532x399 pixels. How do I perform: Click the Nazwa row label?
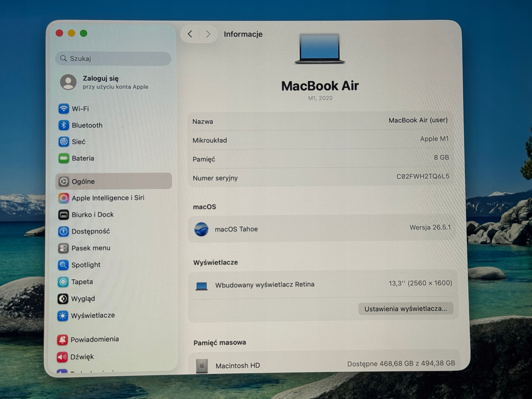coord(203,121)
